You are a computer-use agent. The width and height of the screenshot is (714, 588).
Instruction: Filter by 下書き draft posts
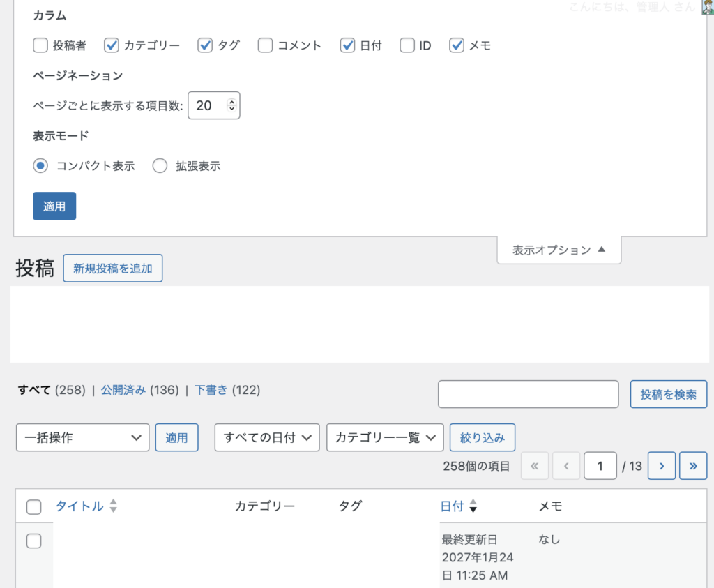pos(211,391)
